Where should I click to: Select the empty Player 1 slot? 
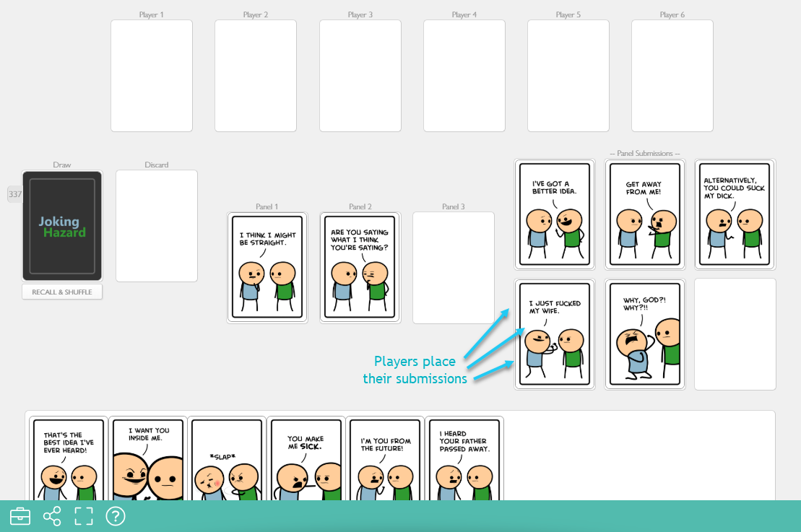point(152,76)
